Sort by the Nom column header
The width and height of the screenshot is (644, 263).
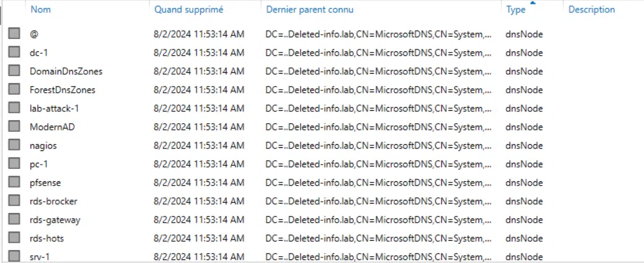41,9
